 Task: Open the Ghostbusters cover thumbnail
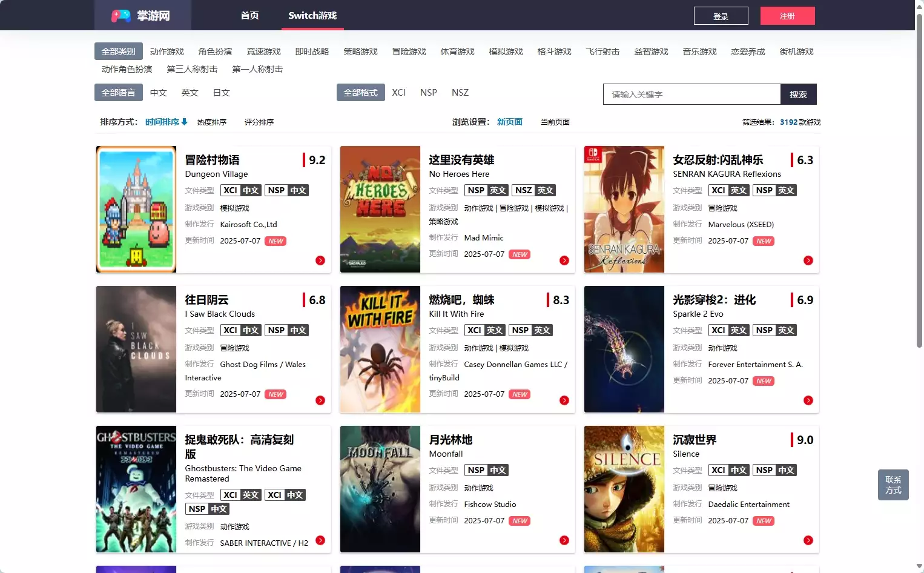point(136,489)
